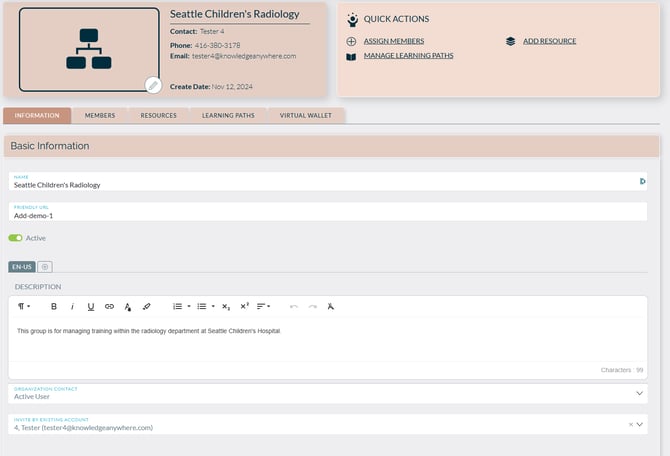This screenshot has width=670, height=456.
Task: Toggle underline formatting in description editor
Action: [x=91, y=306]
